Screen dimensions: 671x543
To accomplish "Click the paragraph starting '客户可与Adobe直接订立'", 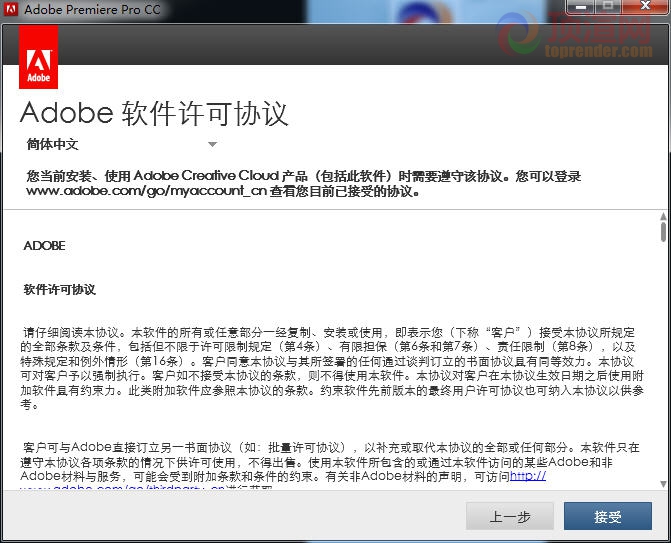I will (x=330, y=465).
